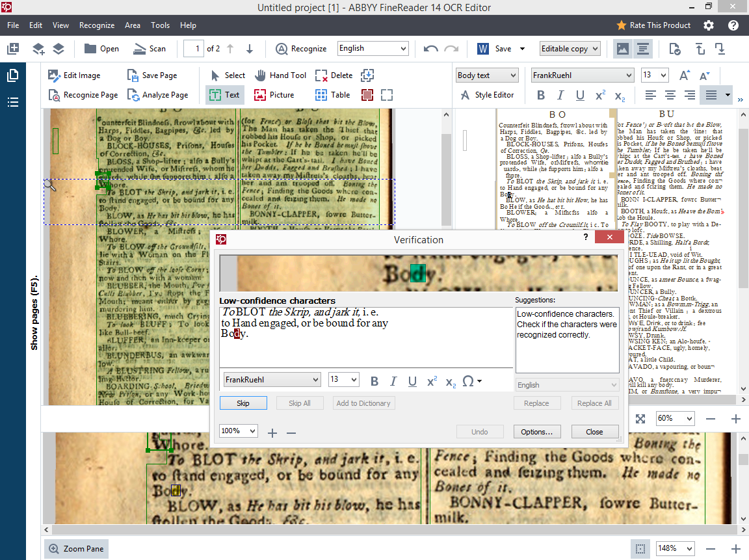Click Recognize Page button
This screenshot has height=560, width=749.
[83, 94]
